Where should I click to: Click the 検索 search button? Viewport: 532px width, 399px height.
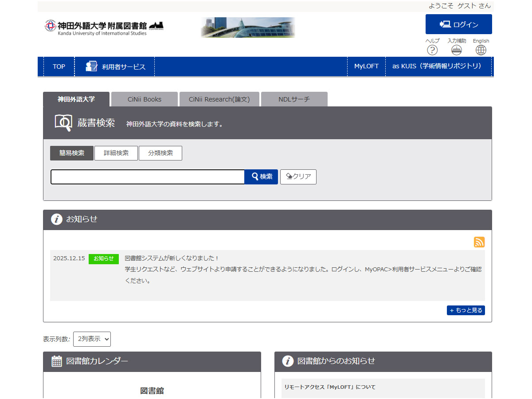(x=261, y=176)
